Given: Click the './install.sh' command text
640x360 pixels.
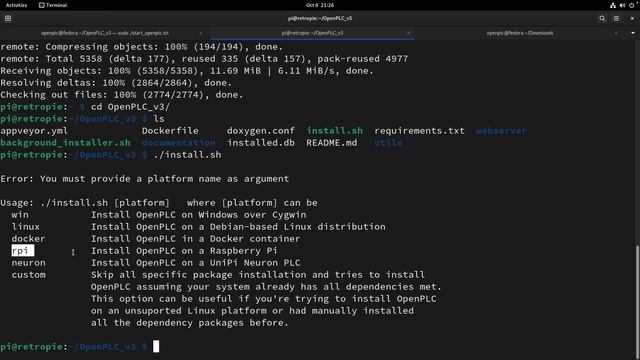Looking at the screenshot, I should pos(187,155).
